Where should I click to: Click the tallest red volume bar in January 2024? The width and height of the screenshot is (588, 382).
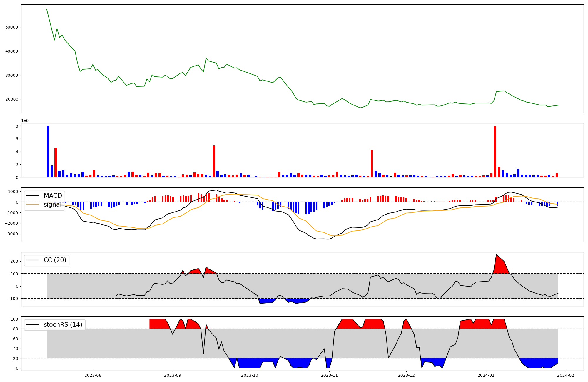coord(495,151)
